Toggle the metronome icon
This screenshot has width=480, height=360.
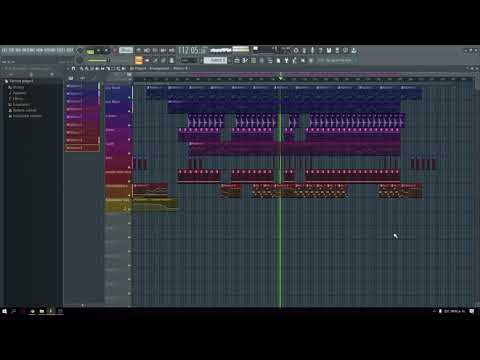[138, 50]
